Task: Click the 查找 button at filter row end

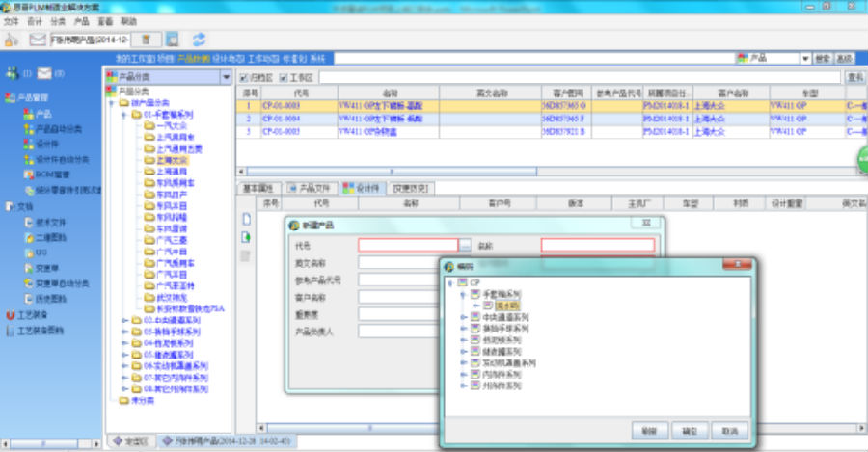Action: coord(855,77)
